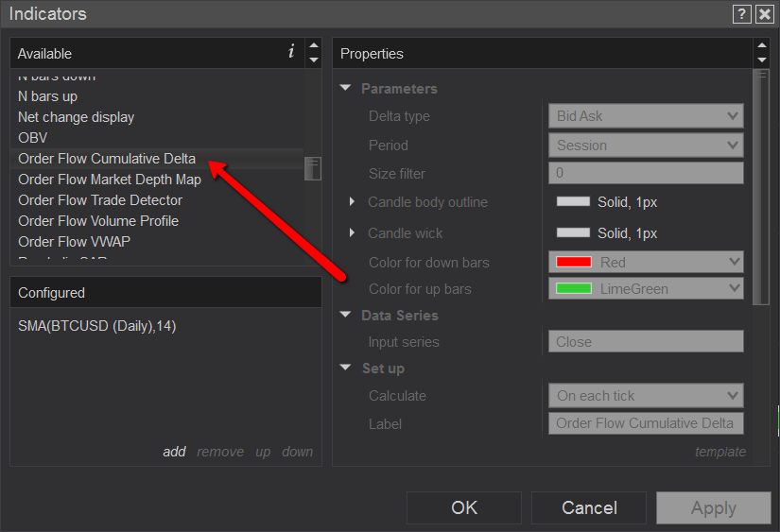
Task: Click Available panel up arrow
Action: click(x=313, y=45)
